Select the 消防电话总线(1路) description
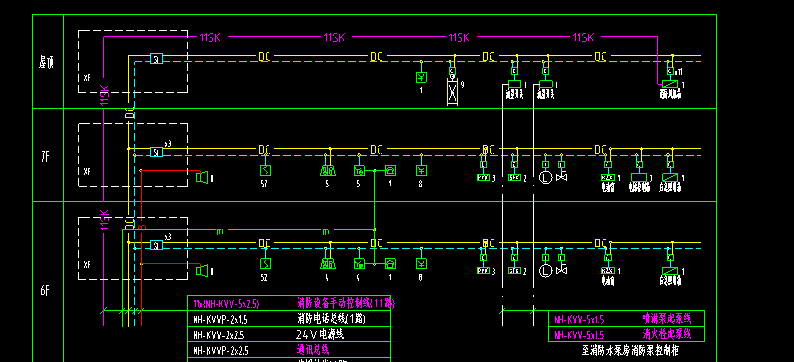This screenshot has height=362, width=794. (x=331, y=319)
